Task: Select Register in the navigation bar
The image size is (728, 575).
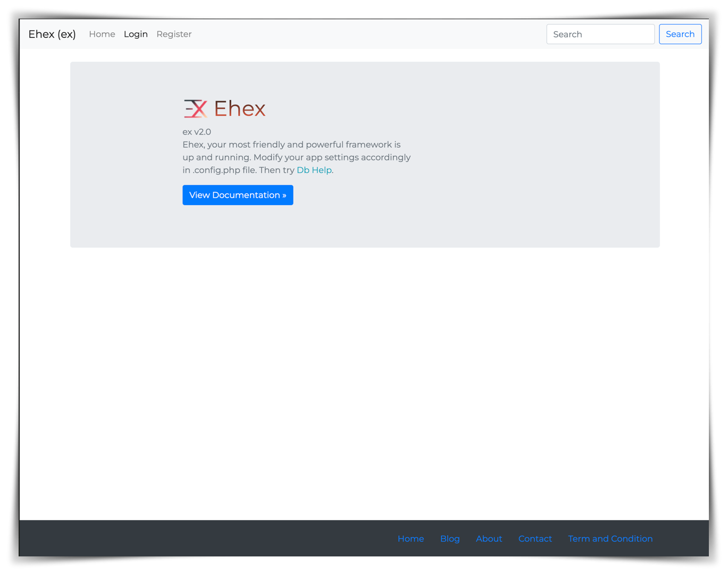Action: click(x=174, y=34)
